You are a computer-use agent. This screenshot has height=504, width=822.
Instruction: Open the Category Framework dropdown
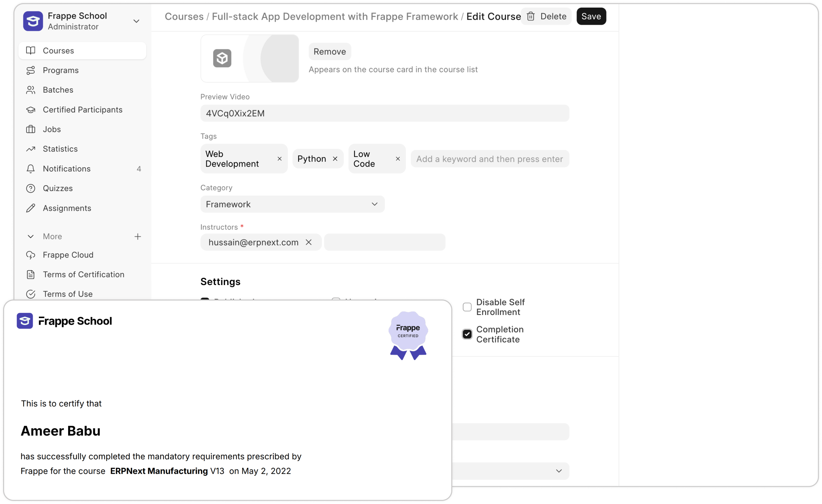click(x=292, y=204)
